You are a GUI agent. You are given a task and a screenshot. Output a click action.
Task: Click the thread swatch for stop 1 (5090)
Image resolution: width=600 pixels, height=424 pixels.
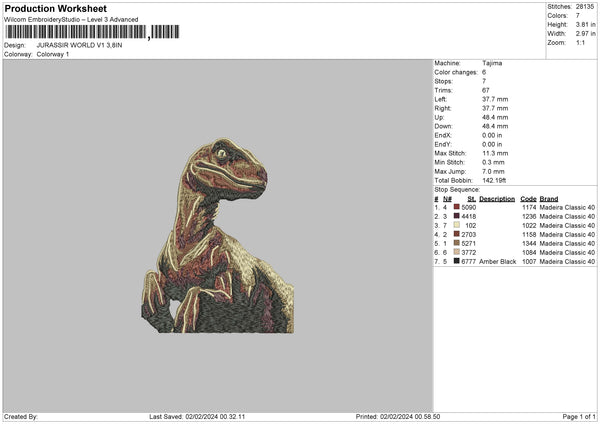(457, 207)
